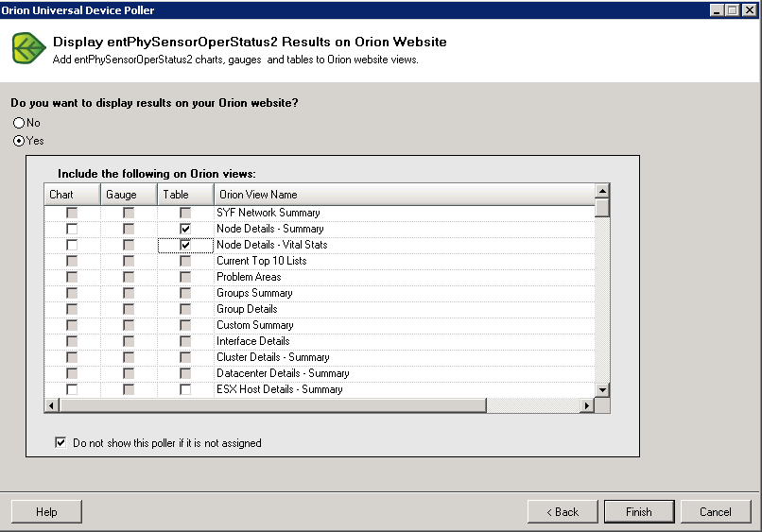Viewport: 762px width, 532px height.
Task: Go Back to the previous step
Action: point(563,511)
